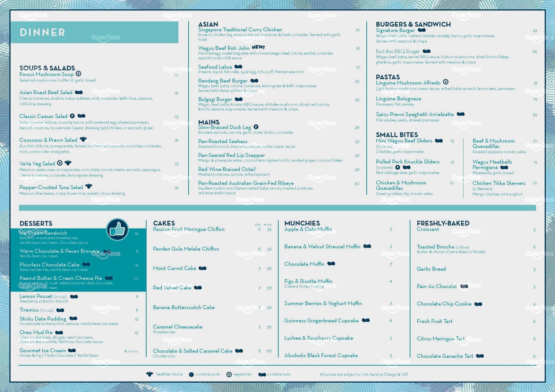
Task: Click the Pan-Roasted Seabass menu item
Action: 223,141
